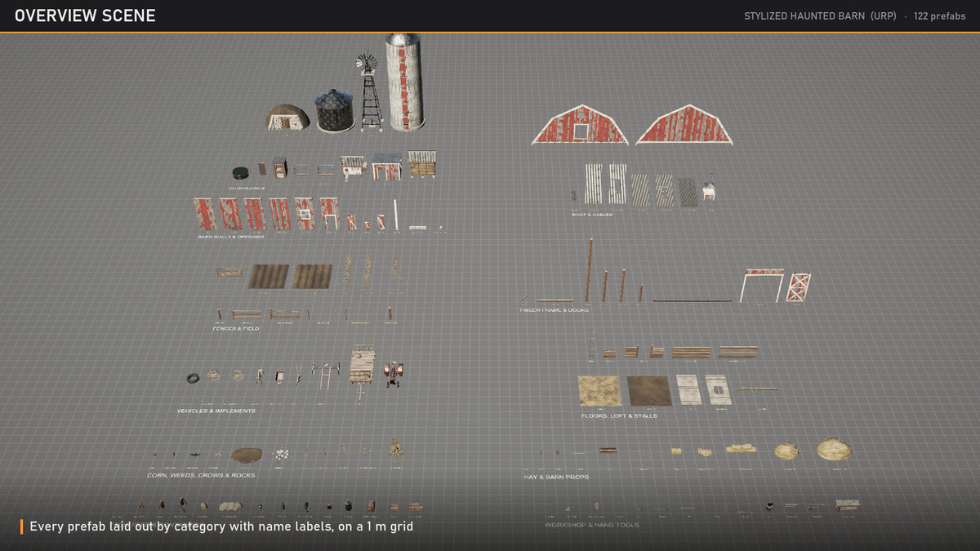The width and height of the screenshot is (980, 551).
Task: Select the barn gable with window opening
Action: click(x=581, y=125)
